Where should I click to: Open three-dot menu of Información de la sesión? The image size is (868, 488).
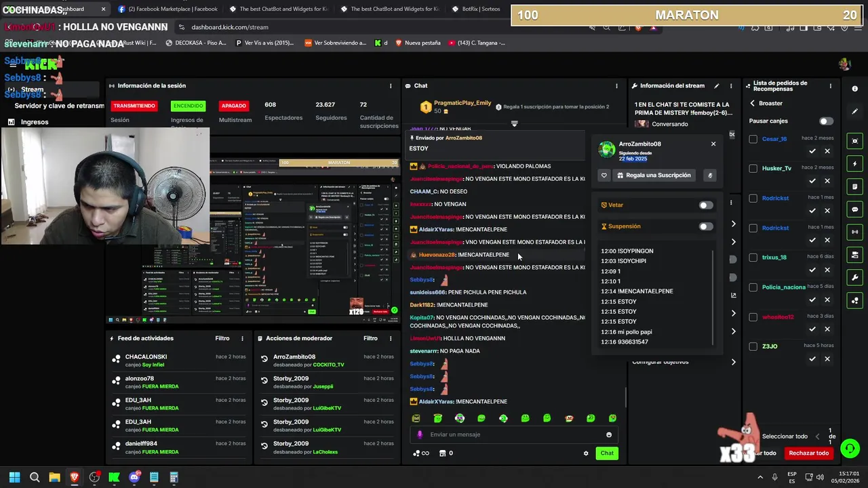(391, 86)
